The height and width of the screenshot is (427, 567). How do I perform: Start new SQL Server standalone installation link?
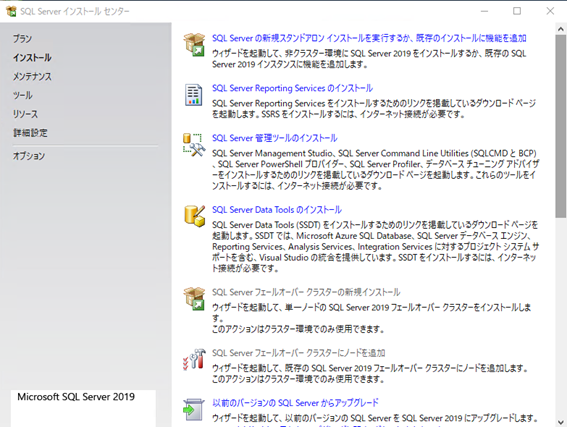pos(369,38)
